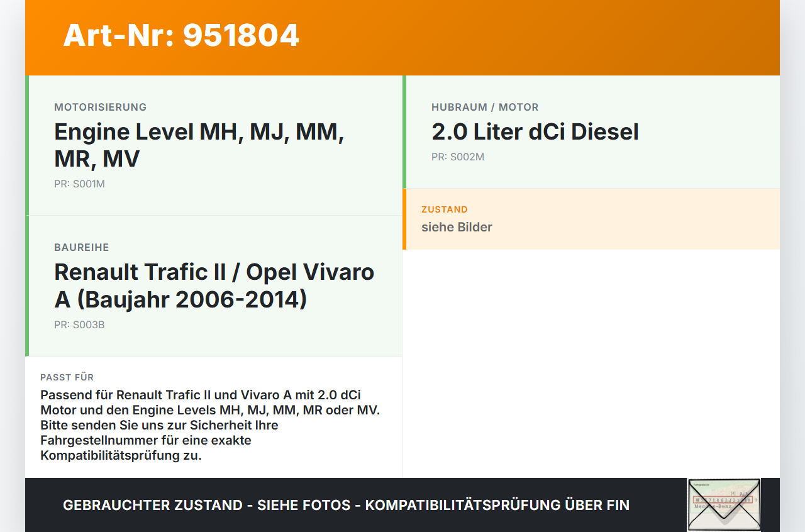
Task: Select the 'PASST FÜR' label
Action: (x=67, y=377)
